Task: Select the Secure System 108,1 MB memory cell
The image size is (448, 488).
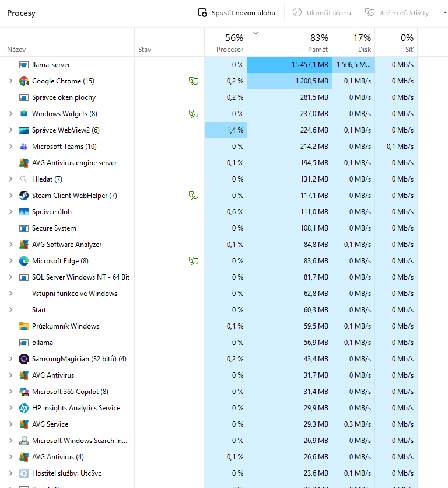Action: (290, 228)
